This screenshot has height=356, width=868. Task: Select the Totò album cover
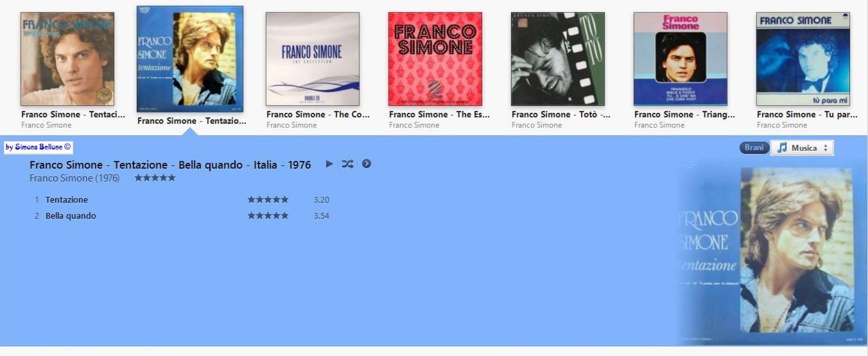tap(558, 59)
